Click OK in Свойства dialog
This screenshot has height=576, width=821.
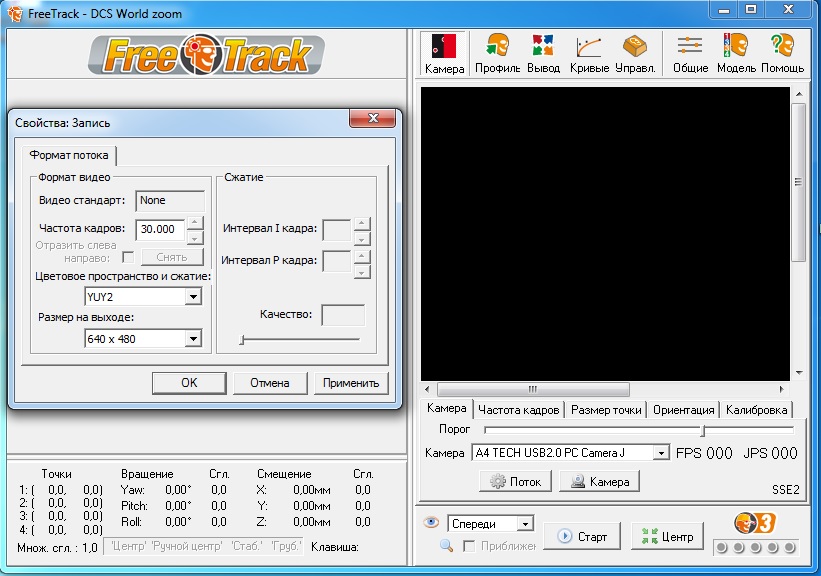189,383
